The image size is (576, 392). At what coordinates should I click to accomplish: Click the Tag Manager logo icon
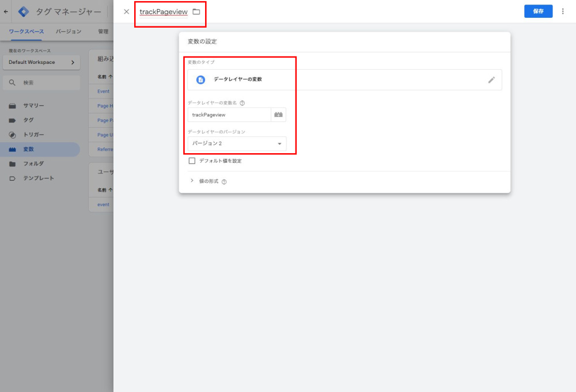click(x=24, y=12)
